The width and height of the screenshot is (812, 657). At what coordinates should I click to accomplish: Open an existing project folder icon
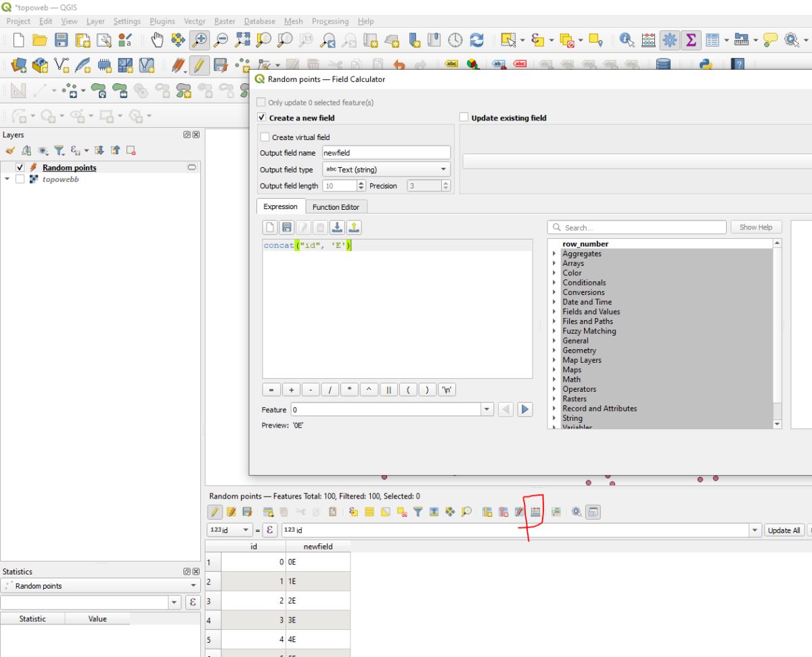(40, 41)
